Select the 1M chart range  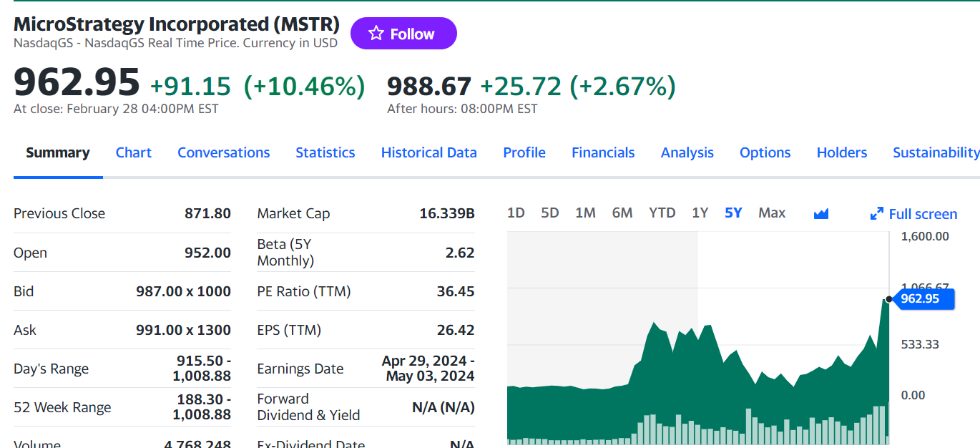pos(585,213)
